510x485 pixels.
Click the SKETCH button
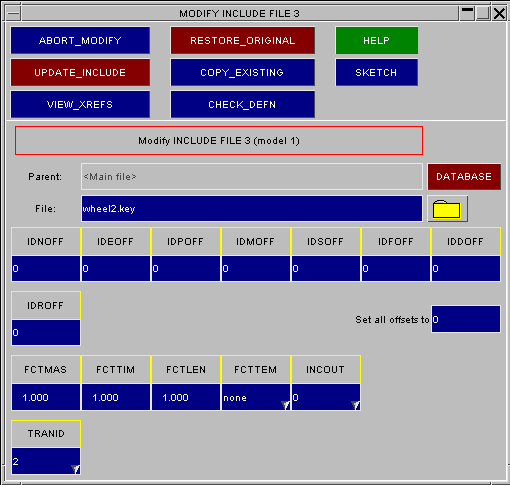(x=377, y=72)
